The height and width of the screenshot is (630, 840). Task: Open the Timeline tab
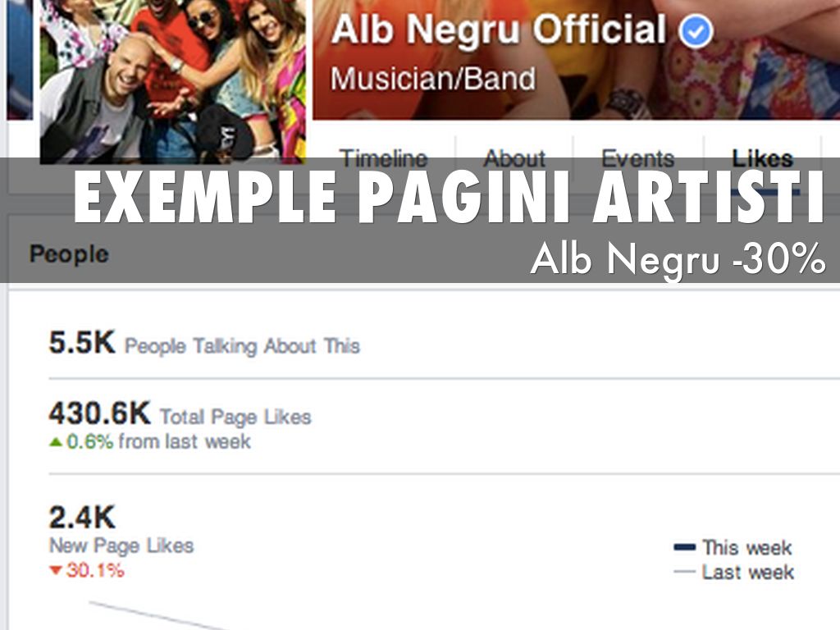[x=384, y=158]
